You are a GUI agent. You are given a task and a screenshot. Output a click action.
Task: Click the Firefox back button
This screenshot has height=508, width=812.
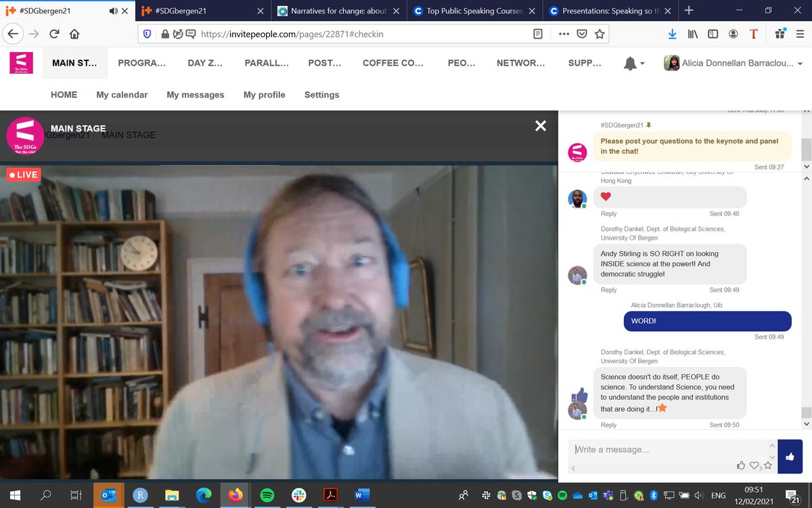tap(14, 33)
